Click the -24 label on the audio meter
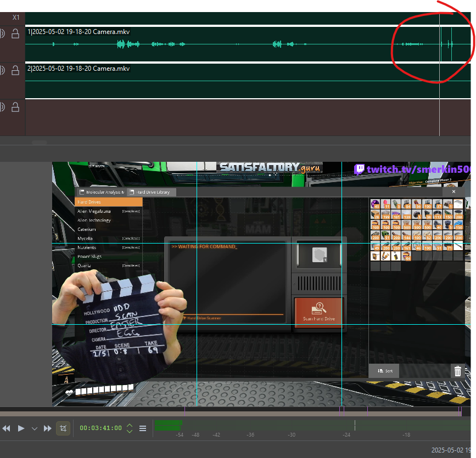Viewport: 476px width, 458px height. coord(346,434)
